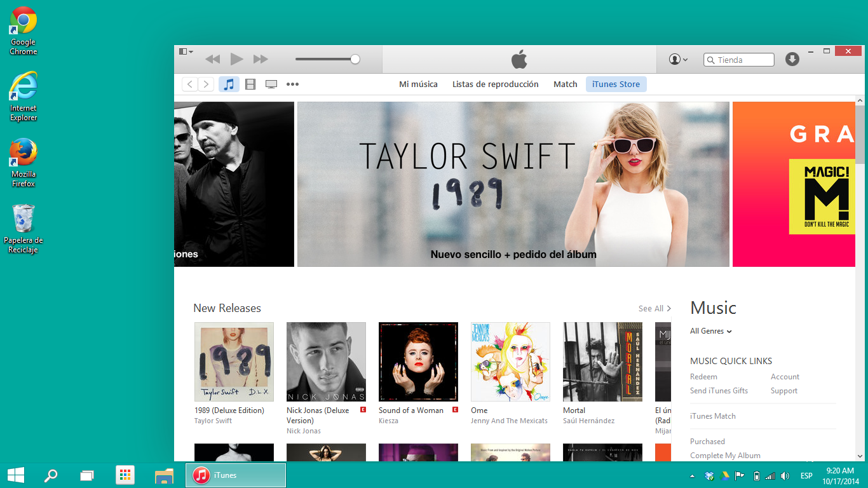
Task: Open the more media types ellipsis
Action: (x=292, y=84)
